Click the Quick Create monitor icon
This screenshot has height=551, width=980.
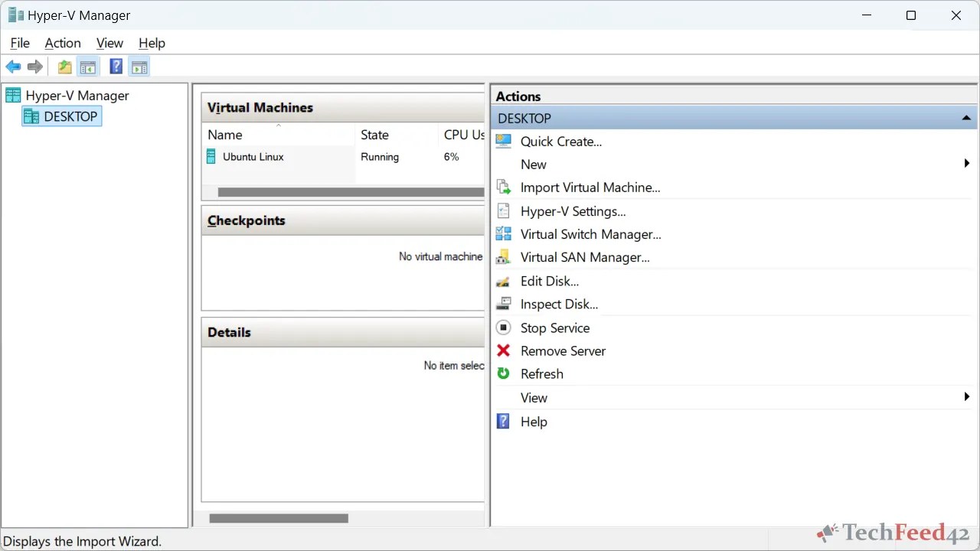[x=503, y=141]
